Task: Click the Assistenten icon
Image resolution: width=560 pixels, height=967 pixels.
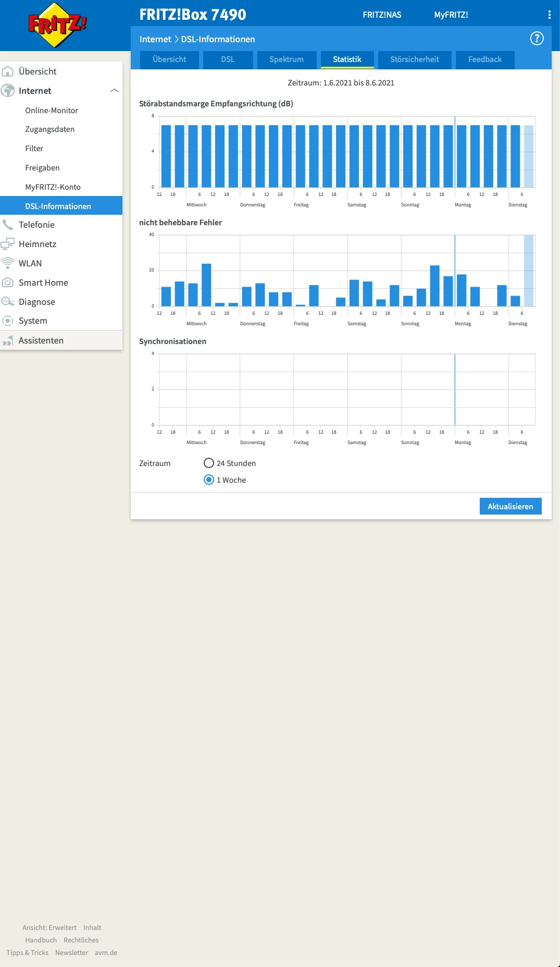Action: 8,340
